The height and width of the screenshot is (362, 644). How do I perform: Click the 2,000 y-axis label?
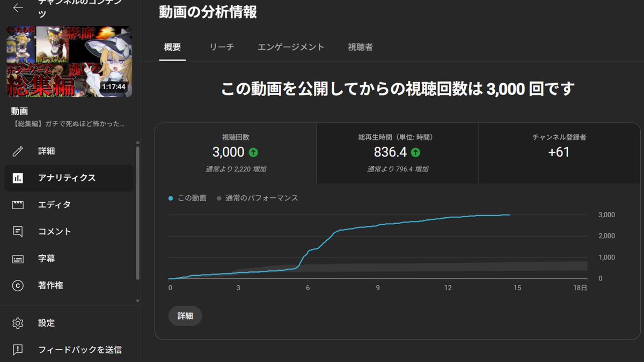[x=606, y=236]
